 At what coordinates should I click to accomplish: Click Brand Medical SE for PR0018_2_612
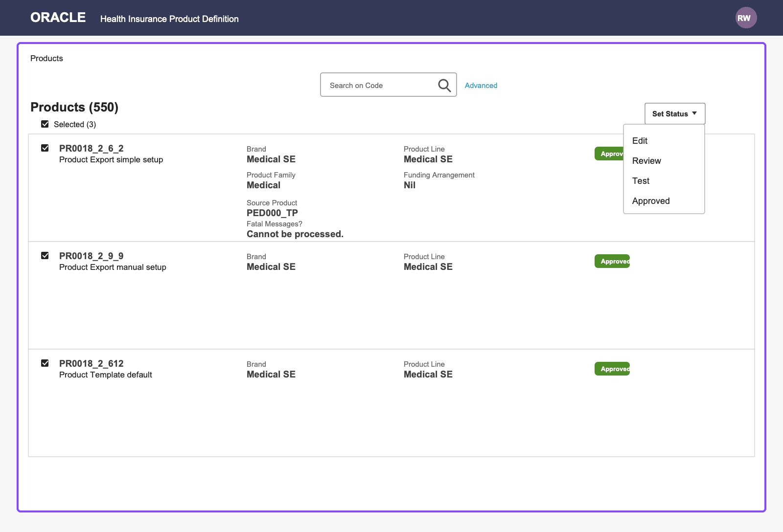(271, 375)
